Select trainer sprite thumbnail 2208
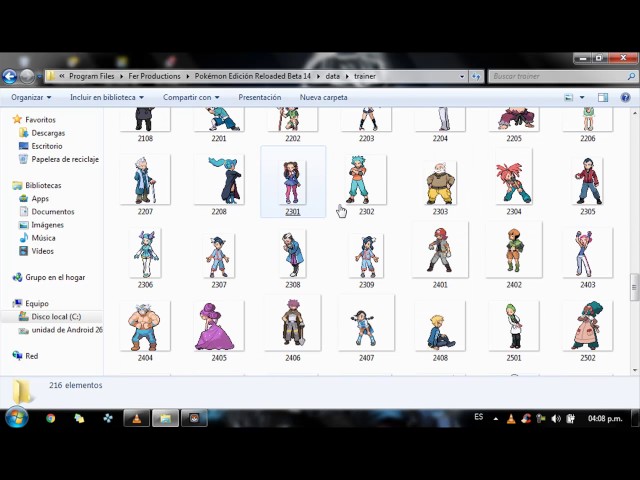The height and width of the screenshot is (480, 640). pyautogui.click(x=219, y=180)
